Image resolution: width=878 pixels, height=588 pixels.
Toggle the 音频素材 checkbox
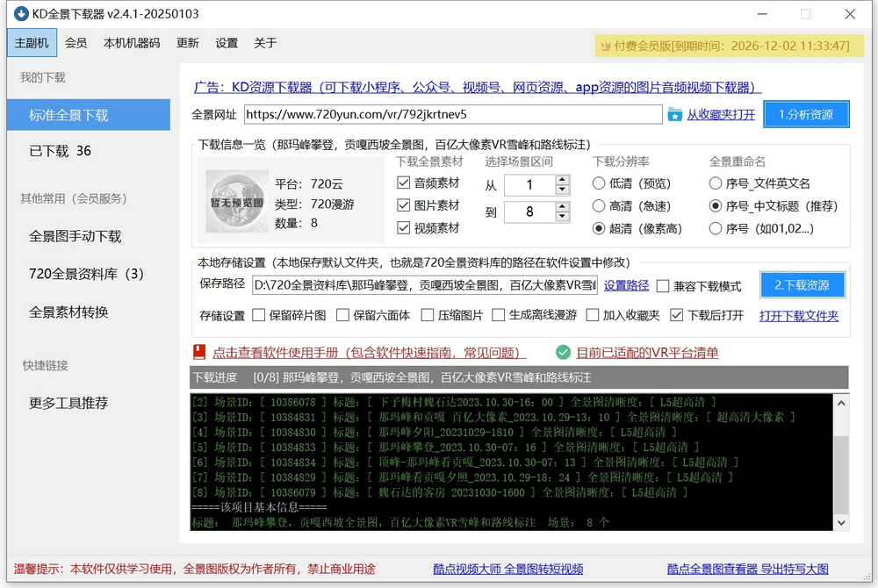(x=403, y=183)
